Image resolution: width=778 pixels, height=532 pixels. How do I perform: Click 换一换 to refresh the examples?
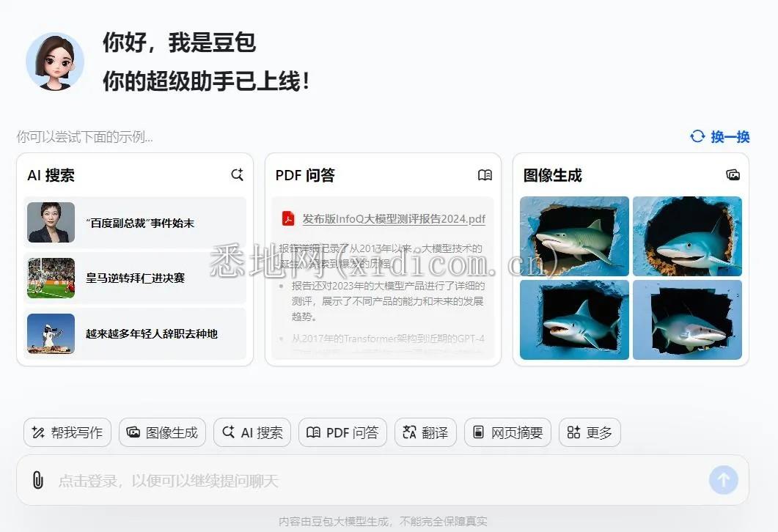[x=731, y=136]
